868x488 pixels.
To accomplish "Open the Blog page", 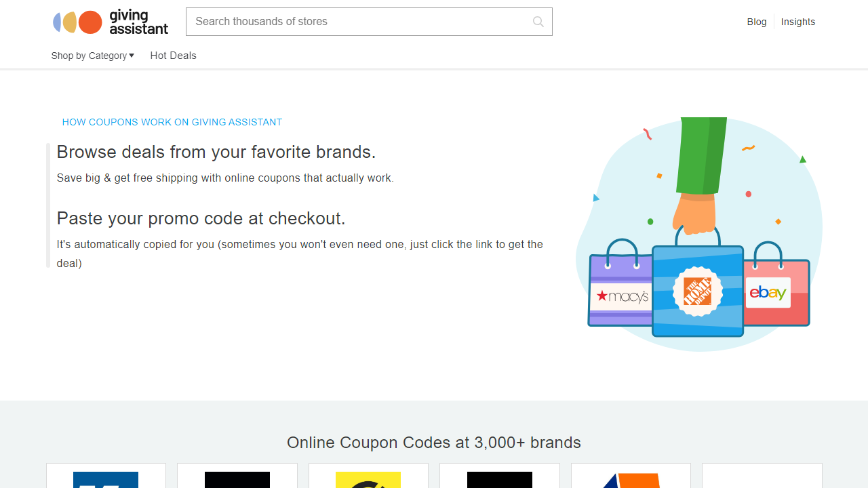I will (757, 22).
